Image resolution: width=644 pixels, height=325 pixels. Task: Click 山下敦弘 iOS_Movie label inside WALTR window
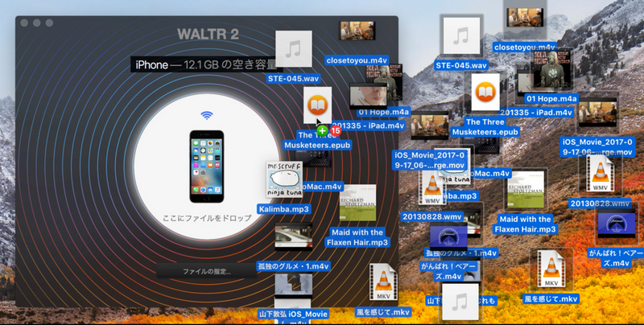tap(293, 315)
